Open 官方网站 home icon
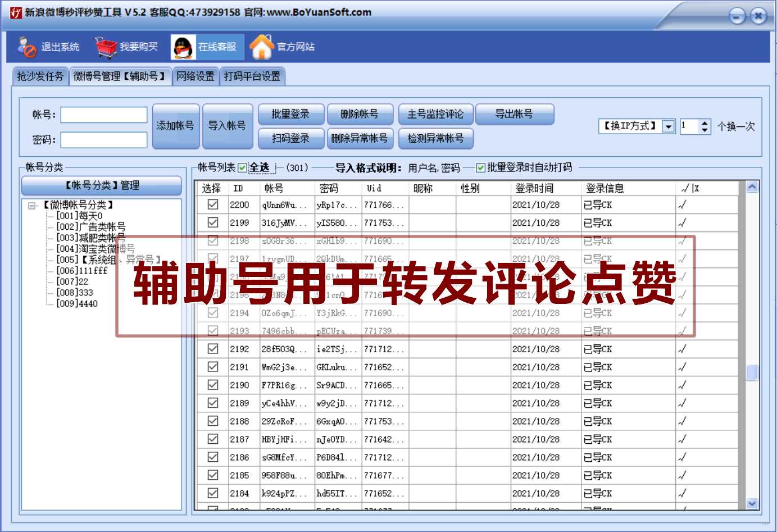 pos(261,47)
